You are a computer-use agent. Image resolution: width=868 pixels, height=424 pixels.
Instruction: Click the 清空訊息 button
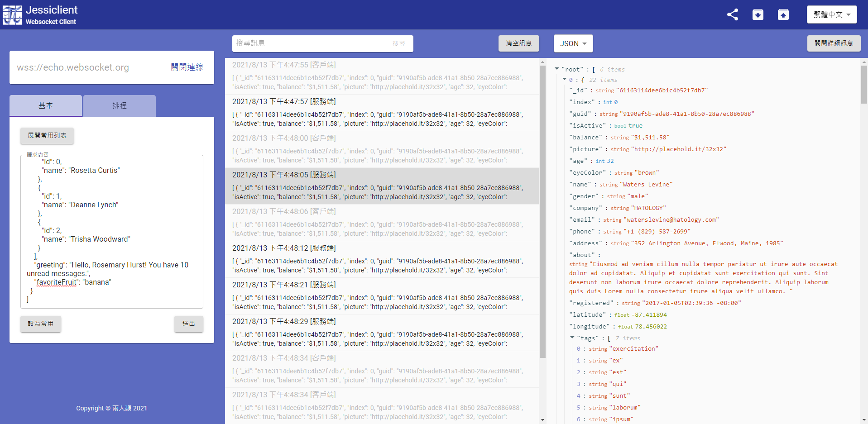point(519,43)
